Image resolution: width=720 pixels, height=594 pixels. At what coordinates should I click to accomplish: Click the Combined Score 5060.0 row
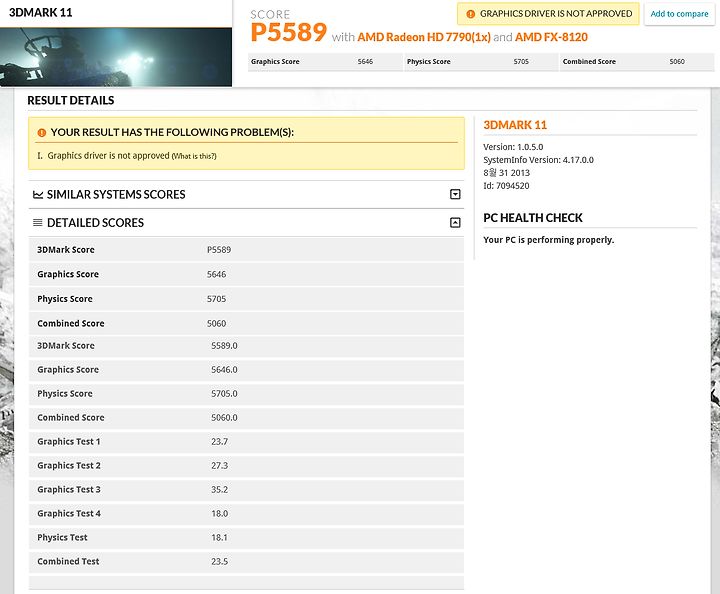246,418
